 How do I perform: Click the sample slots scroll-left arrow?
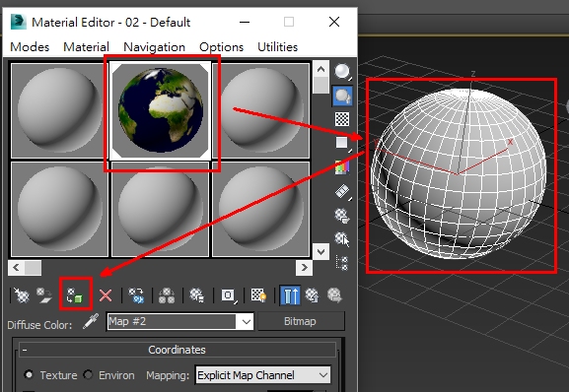(x=16, y=268)
